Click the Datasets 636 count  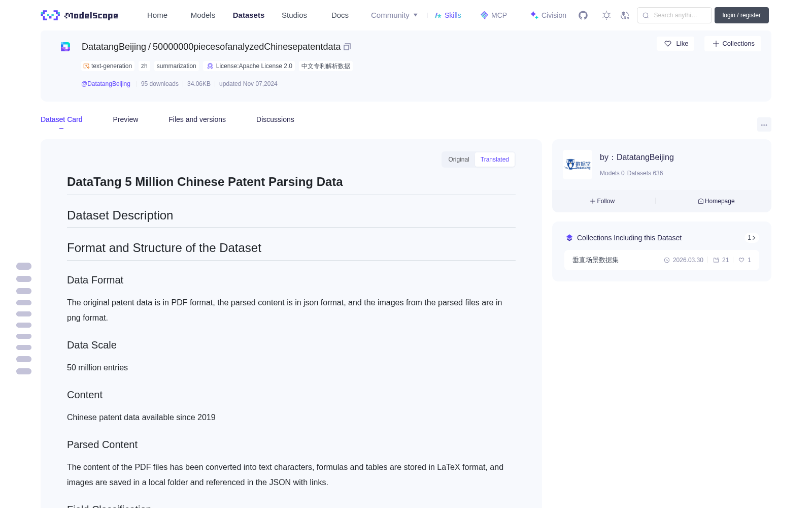pos(645,173)
